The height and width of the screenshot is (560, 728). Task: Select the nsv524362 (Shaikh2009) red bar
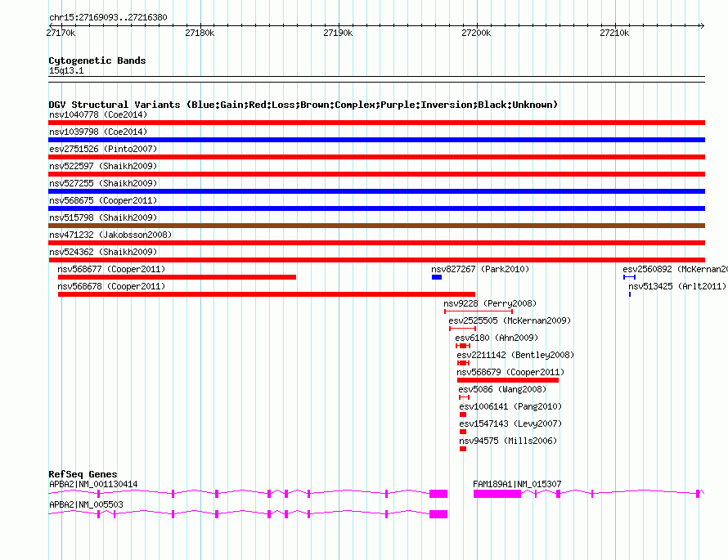click(376, 260)
